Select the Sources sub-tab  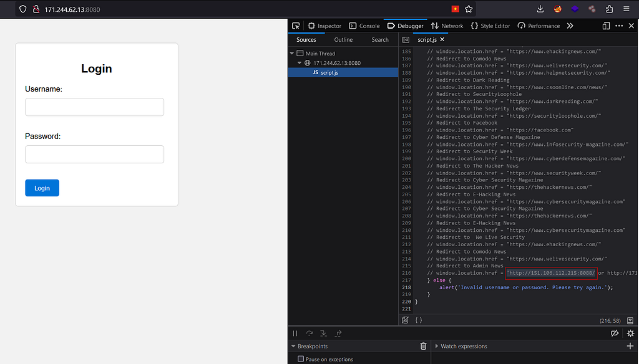pyautogui.click(x=306, y=39)
